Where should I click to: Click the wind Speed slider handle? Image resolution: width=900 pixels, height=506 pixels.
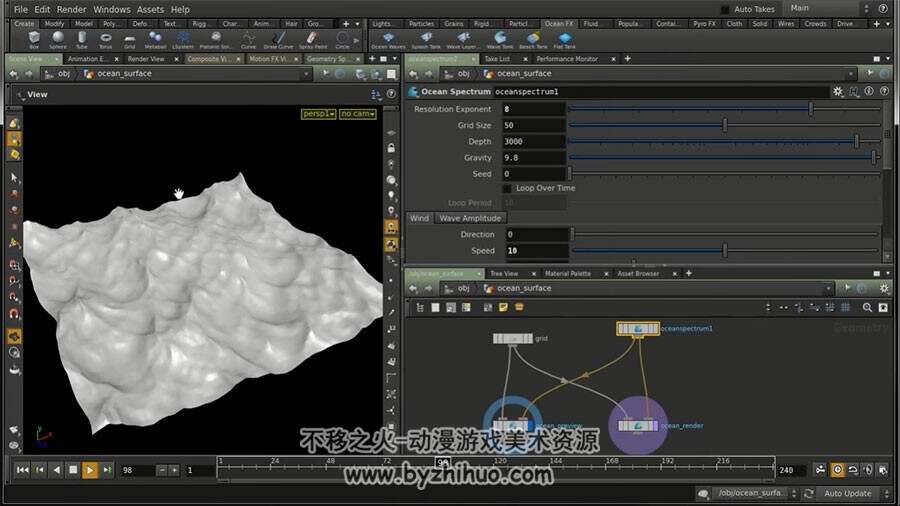725,250
